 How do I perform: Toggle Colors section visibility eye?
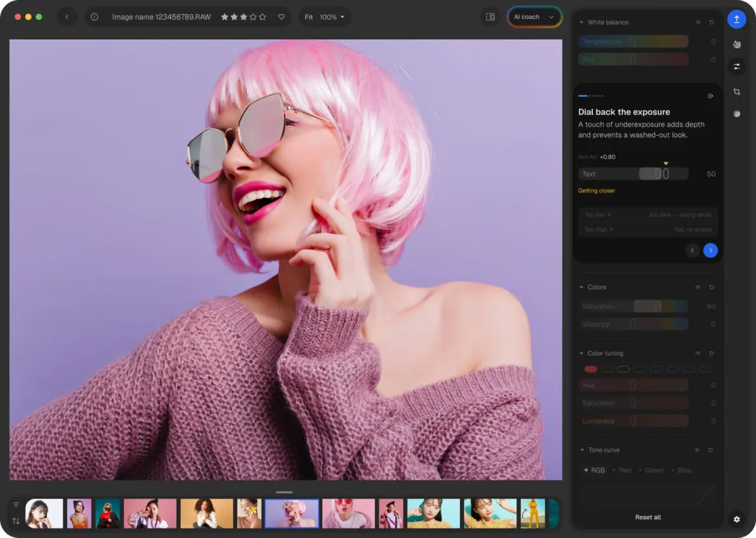point(697,287)
